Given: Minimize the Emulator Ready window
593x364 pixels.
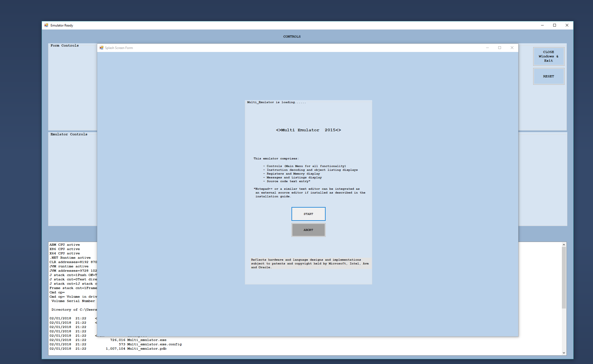Looking at the screenshot, I should (542, 25).
